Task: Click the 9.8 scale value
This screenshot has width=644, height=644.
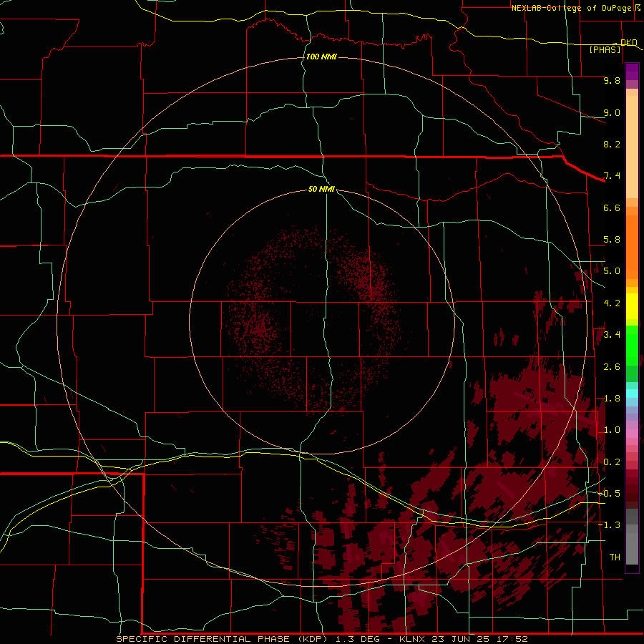Action: 612,80
